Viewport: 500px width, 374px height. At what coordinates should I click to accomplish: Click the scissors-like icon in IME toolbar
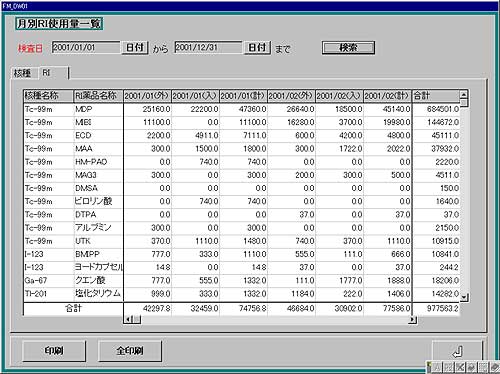(x=460, y=367)
